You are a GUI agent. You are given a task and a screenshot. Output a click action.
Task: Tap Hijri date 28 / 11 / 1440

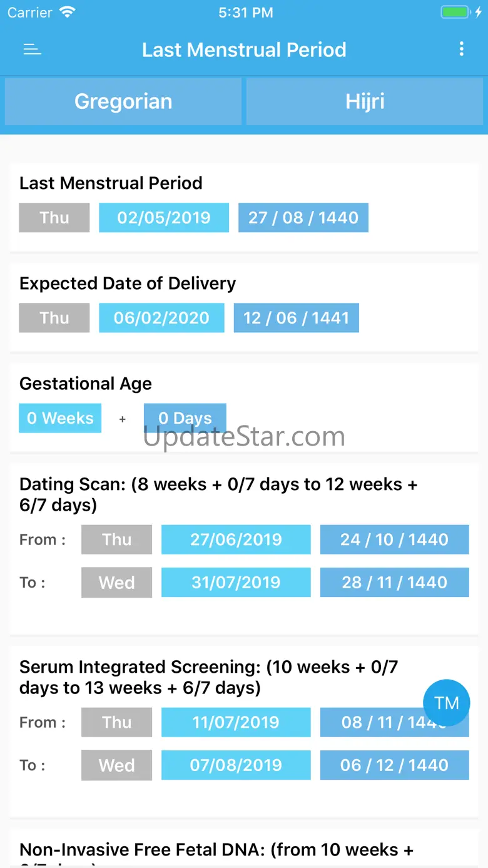395,583
